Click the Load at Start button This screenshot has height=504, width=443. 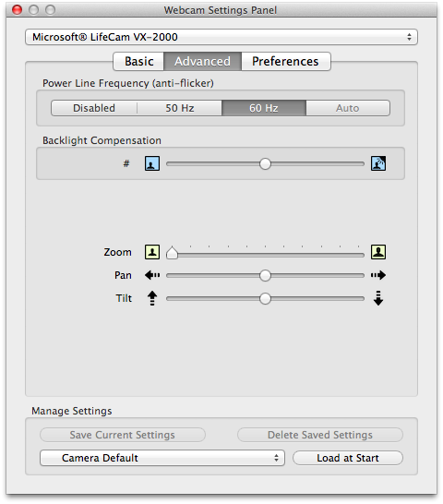(348, 458)
